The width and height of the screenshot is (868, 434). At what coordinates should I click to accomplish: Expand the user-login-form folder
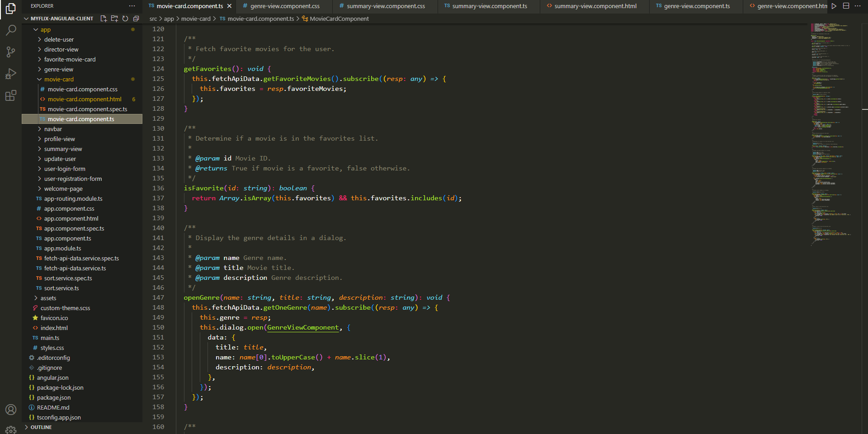[82, 169]
